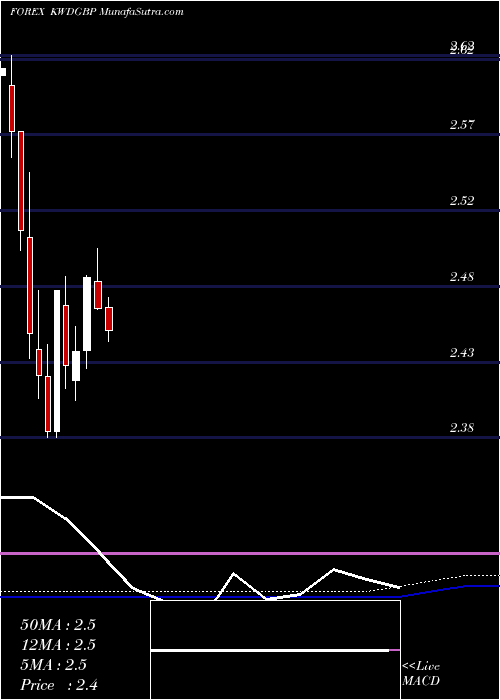This screenshot has width=500, height=700.
Task: Select the 2.52 price level label
Action: pos(462,200)
